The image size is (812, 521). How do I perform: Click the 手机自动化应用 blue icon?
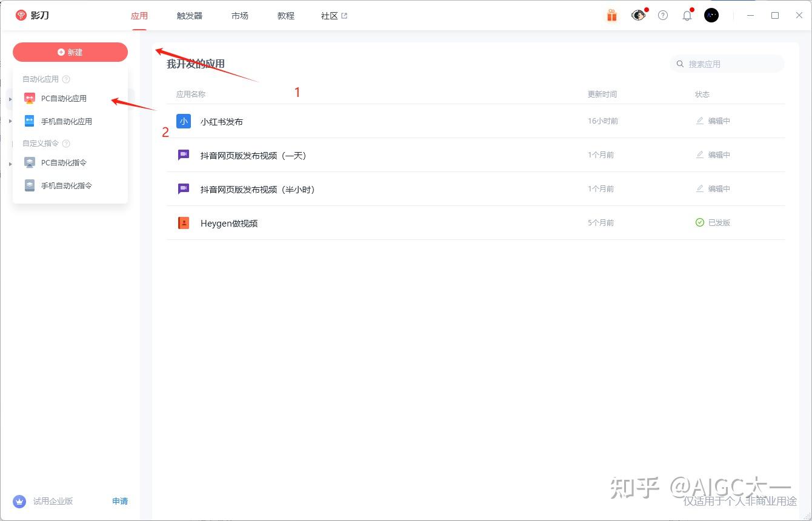30,121
